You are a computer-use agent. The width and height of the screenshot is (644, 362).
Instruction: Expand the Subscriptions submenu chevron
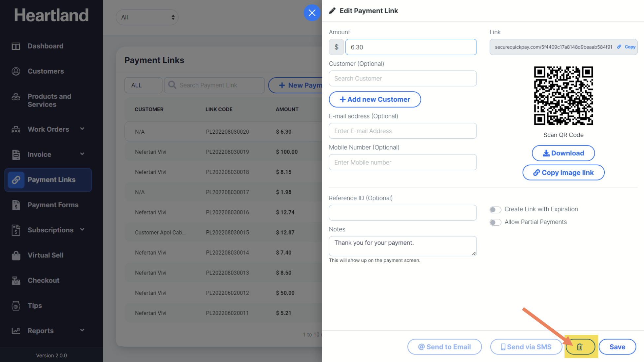82,230
